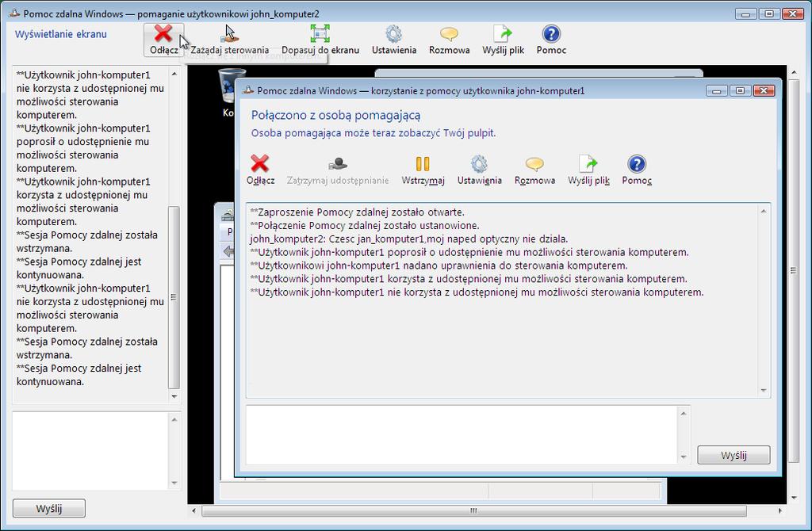The height and width of the screenshot is (531, 812).
Task: Click the remote screen's vertical scrollbar thumb
Action: [794, 270]
